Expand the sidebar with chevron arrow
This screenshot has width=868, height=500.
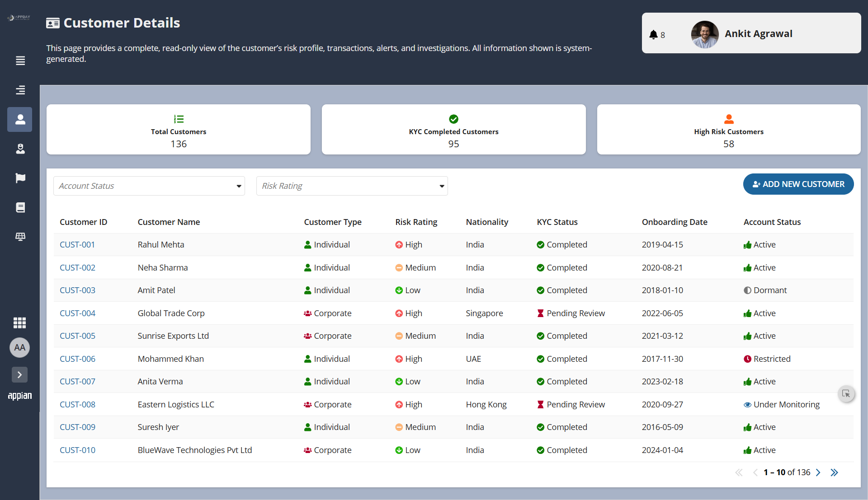click(x=19, y=374)
